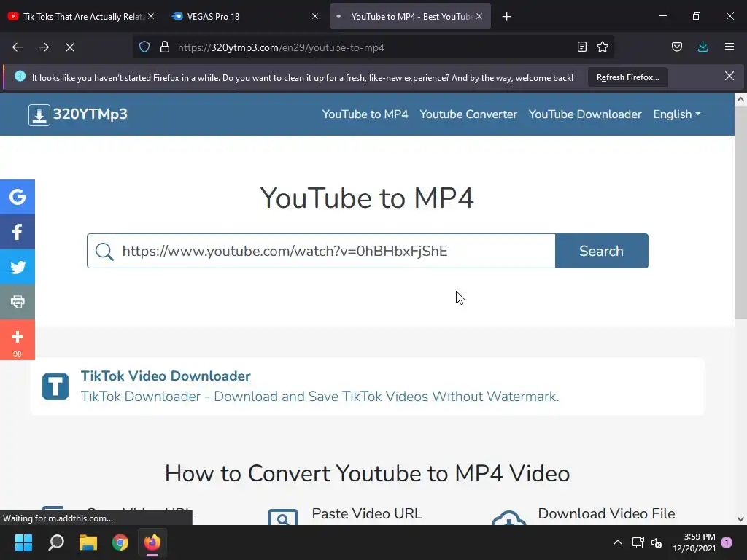Open the Firefox hamburger application menu

tap(729, 47)
